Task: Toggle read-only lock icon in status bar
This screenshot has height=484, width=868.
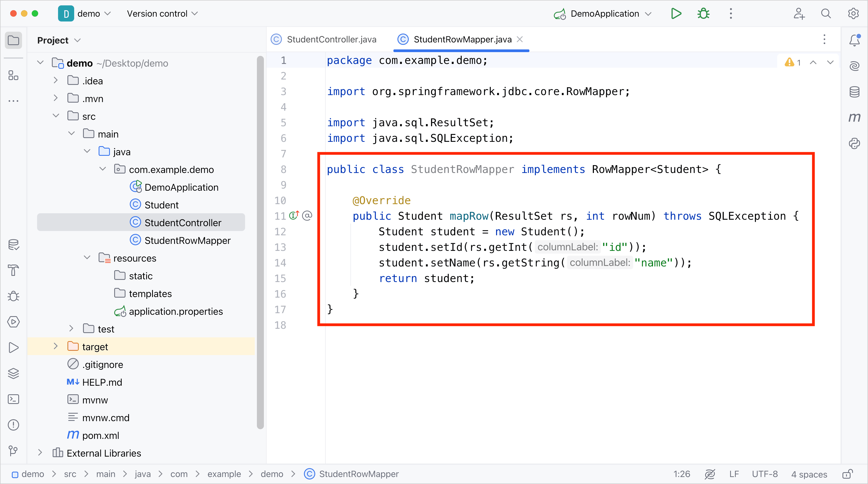Action: click(847, 474)
